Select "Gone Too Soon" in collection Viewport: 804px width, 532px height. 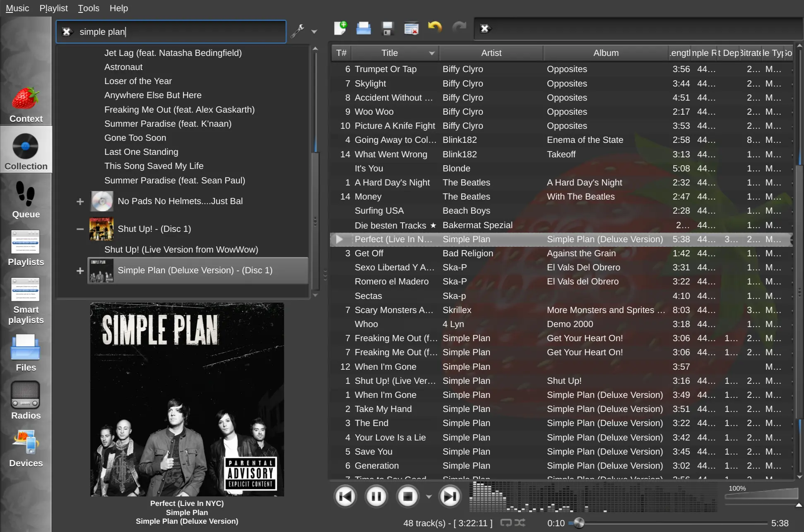click(135, 138)
